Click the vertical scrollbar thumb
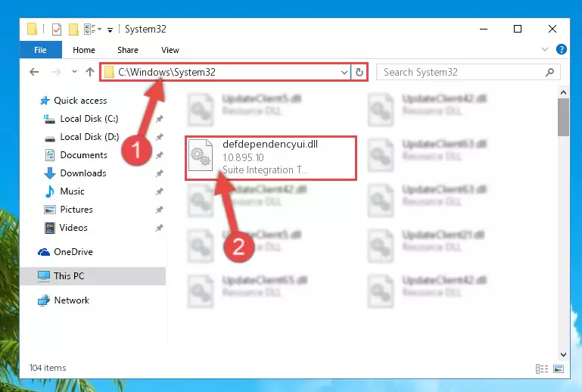 tap(563, 117)
